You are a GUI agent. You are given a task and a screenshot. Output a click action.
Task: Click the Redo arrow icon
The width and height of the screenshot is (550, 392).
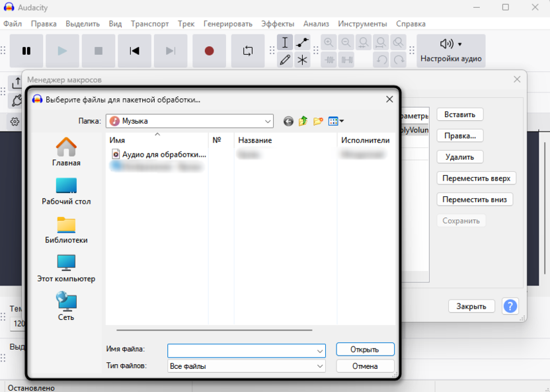398,59
